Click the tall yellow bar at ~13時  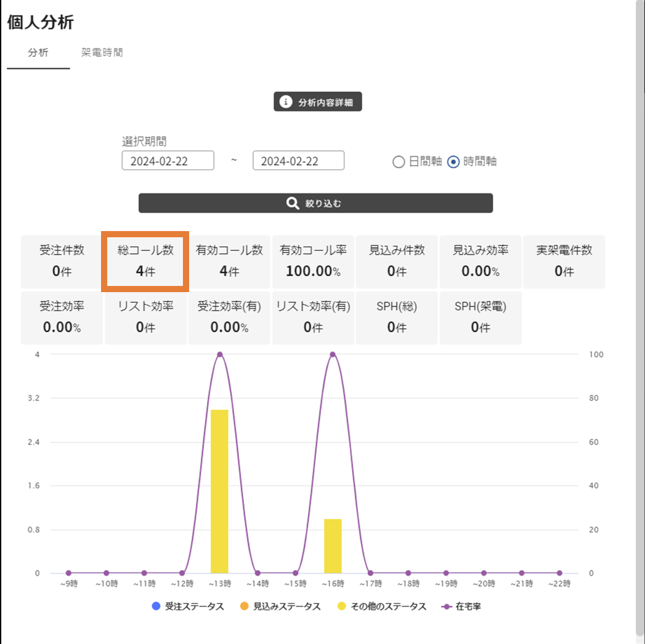tap(219, 491)
